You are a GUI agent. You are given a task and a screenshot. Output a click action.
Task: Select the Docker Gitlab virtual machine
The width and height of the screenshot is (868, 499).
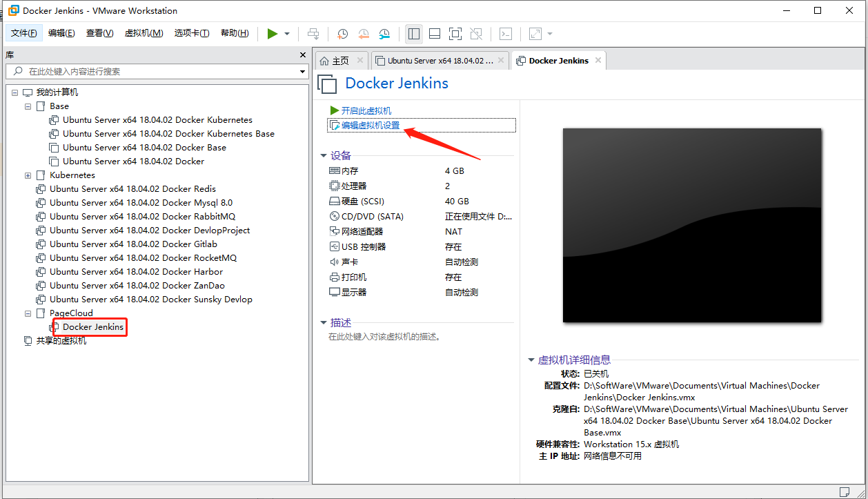pos(133,244)
